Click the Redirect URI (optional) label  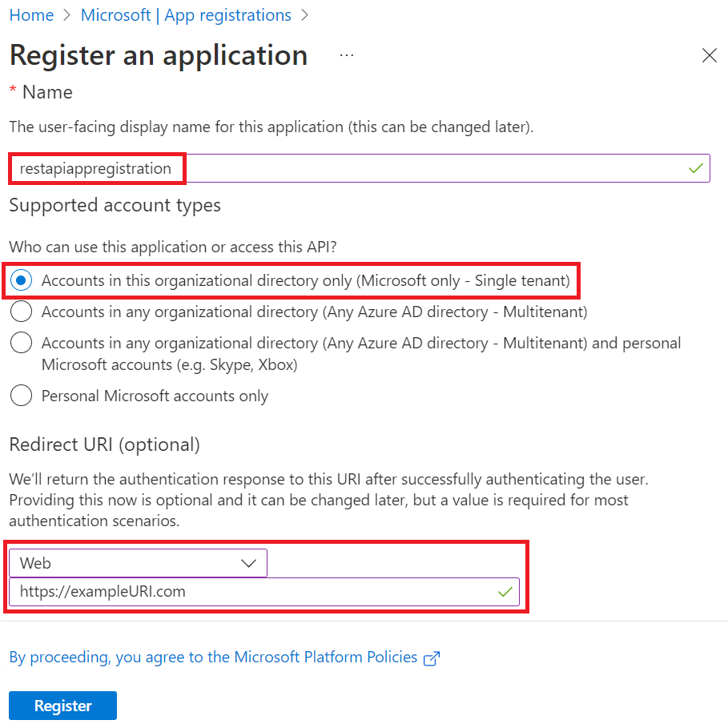(x=104, y=444)
